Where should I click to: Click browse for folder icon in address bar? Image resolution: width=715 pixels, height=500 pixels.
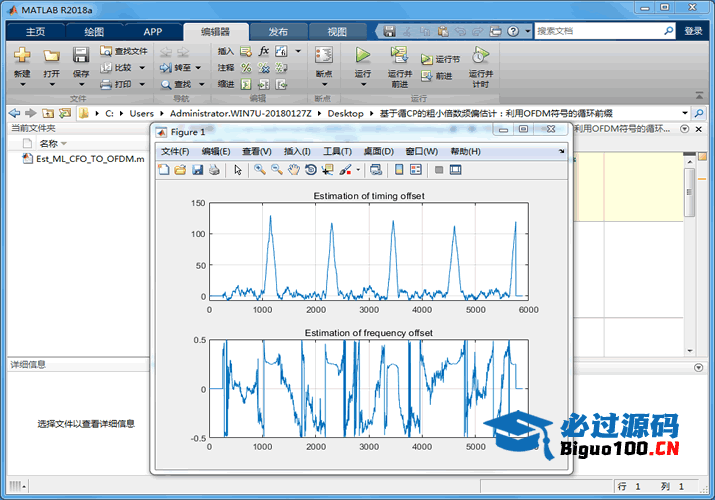coord(65,113)
